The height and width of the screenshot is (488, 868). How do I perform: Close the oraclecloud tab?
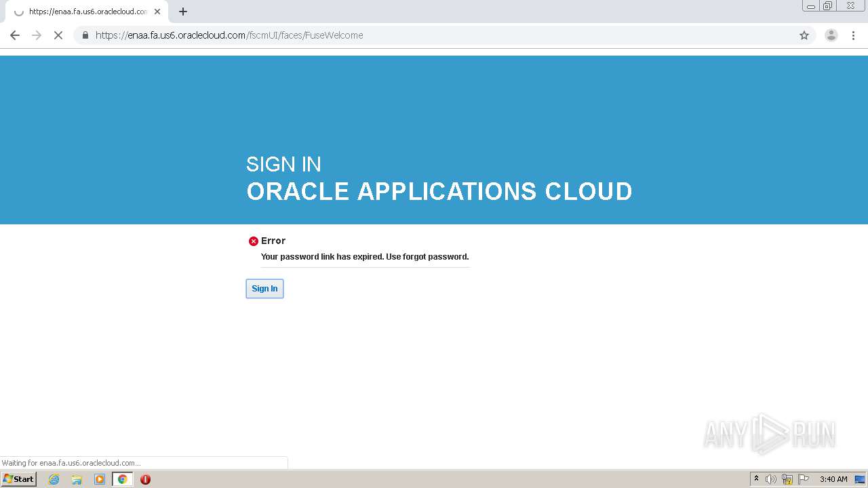click(x=157, y=12)
